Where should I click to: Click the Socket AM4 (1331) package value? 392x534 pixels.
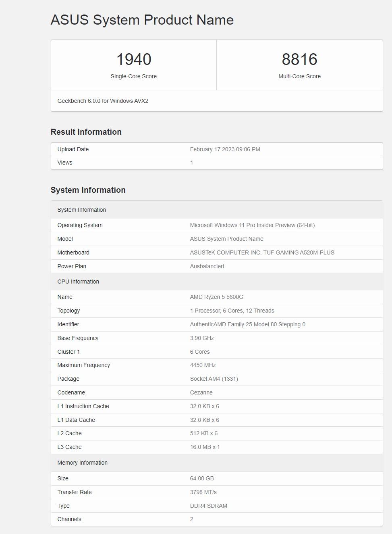[x=214, y=379]
